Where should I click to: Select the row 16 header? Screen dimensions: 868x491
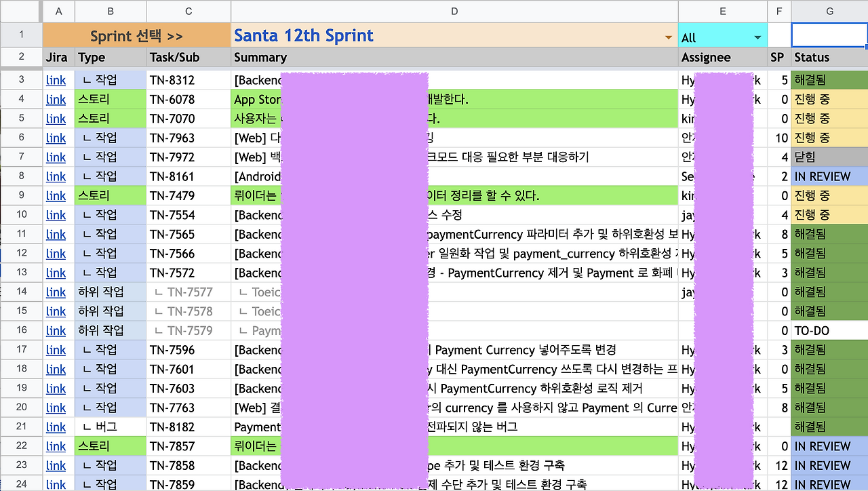coord(22,331)
